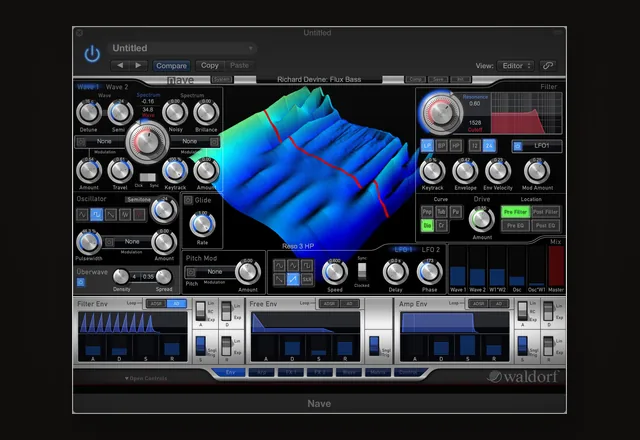Click the filter Cutoff dial

pos(441,112)
